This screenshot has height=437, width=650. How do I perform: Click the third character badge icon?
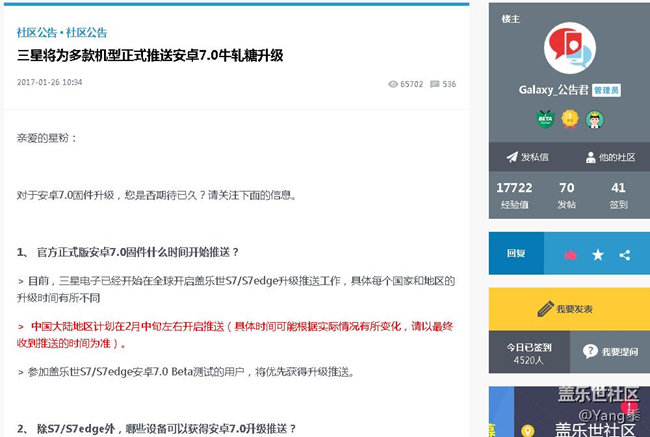[594, 119]
